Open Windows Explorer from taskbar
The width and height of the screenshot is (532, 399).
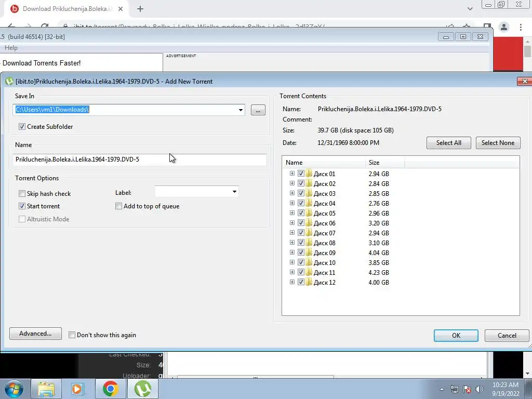point(46,389)
